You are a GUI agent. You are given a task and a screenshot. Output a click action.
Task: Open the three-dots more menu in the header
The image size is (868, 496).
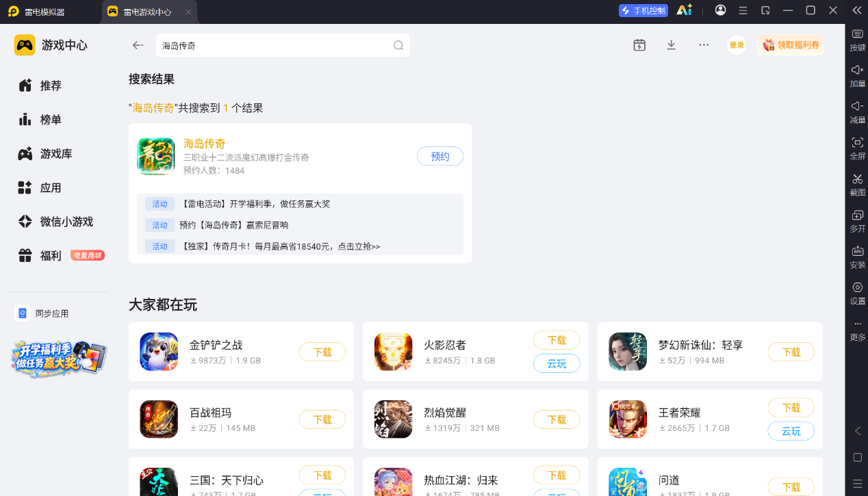click(704, 45)
